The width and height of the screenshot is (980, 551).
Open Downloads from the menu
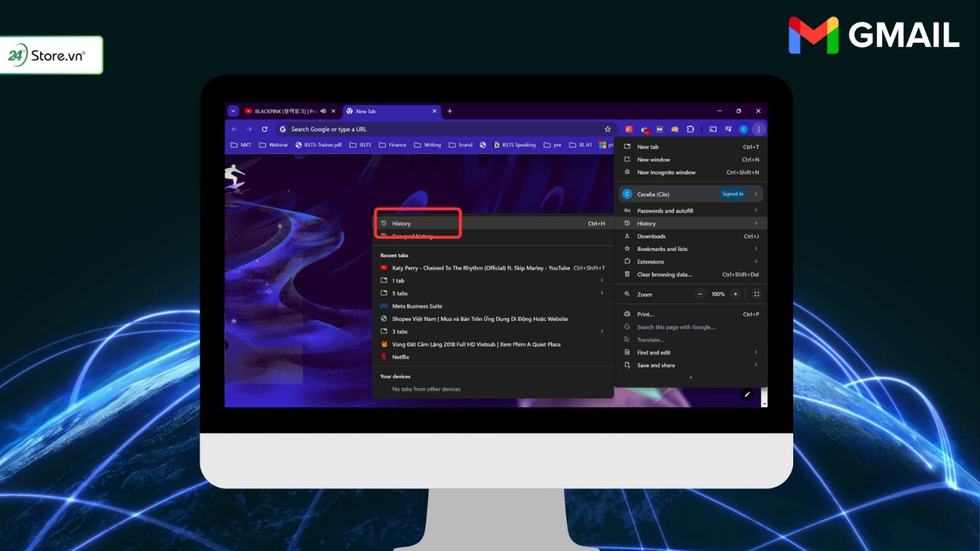(691, 236)
